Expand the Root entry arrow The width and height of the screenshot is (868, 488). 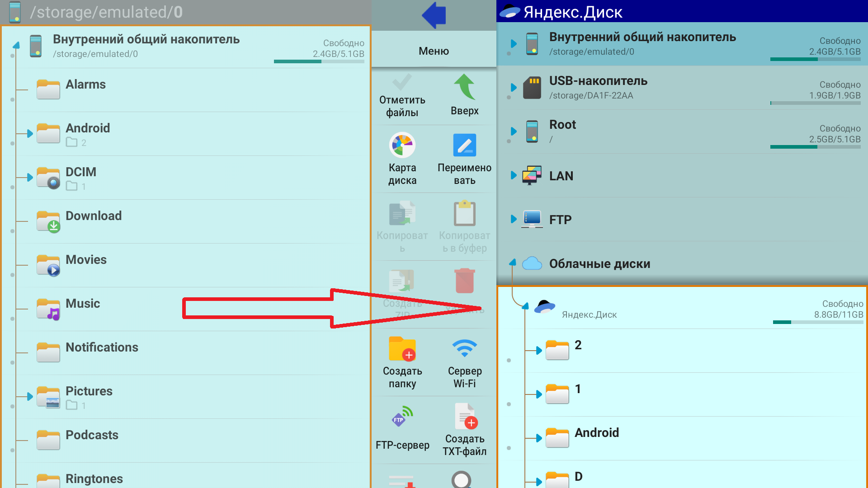514,131
